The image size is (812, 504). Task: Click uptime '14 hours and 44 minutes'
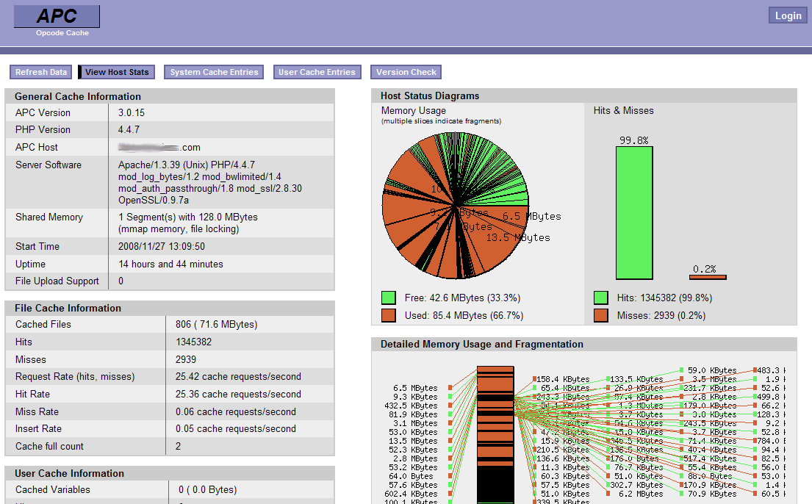(x=171, y=264)
